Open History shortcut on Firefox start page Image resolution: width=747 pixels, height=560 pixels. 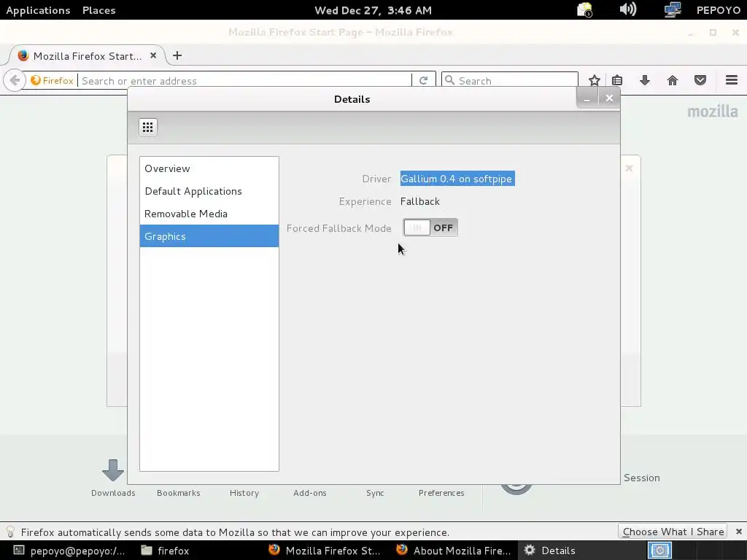point(244,493)
